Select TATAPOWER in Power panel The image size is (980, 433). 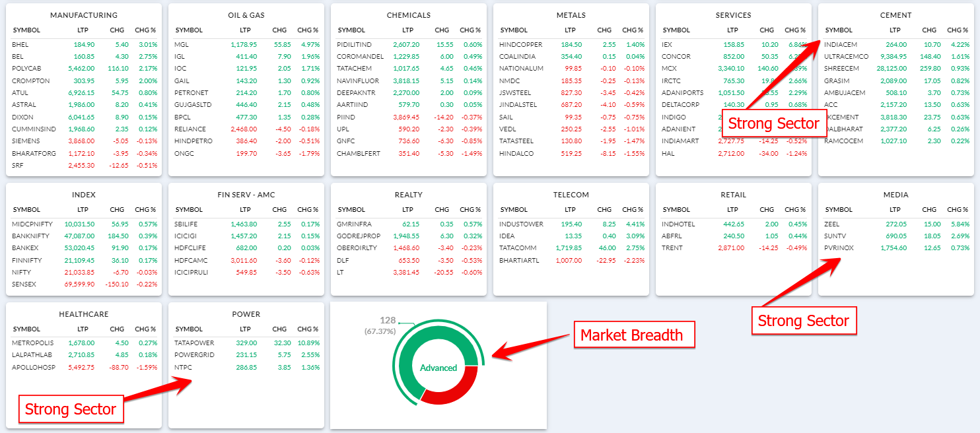[193, 343]
